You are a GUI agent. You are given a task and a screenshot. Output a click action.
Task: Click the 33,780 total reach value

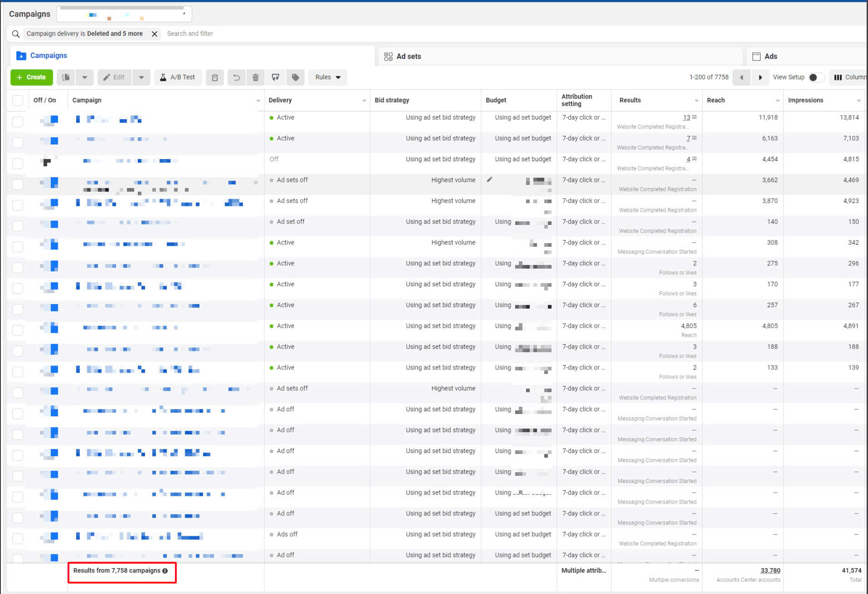pyautogui.click(x=770, y=570)
